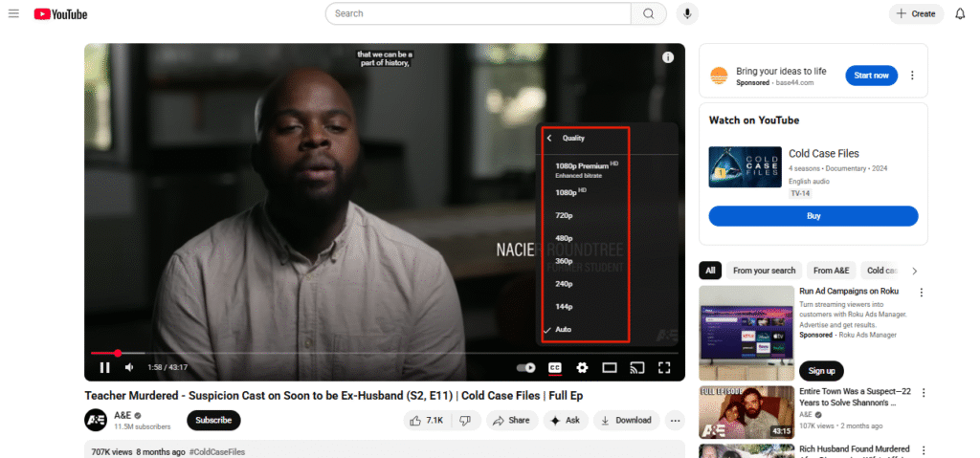Open the notifications bell
Screen dimensions: 980x458
coord(960,13)
